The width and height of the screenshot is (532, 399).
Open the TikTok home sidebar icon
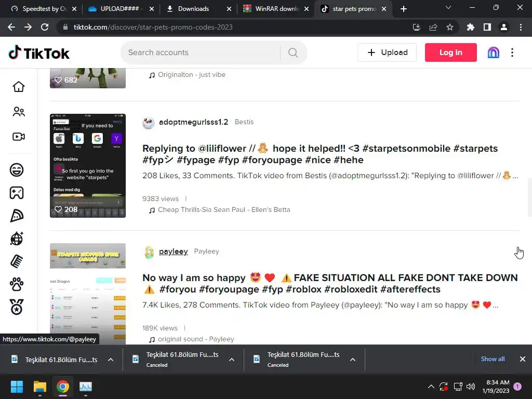click(19, 87)
